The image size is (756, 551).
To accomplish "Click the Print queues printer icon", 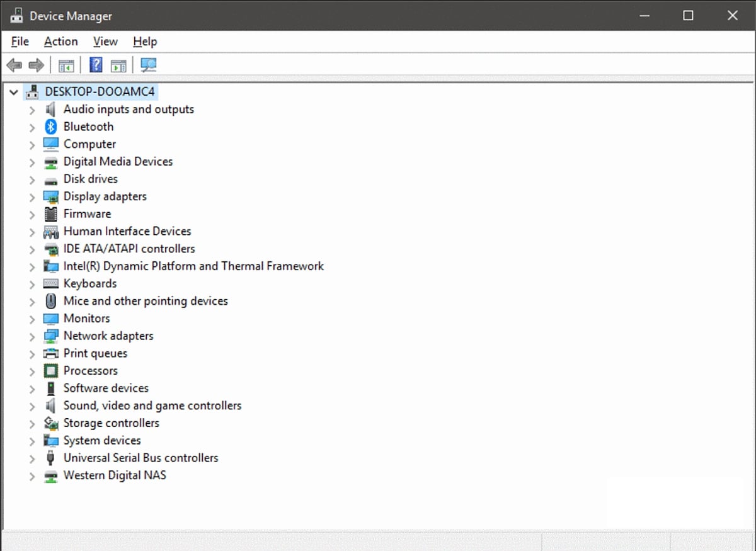I will pyautogui.click(x=51, y=353).
